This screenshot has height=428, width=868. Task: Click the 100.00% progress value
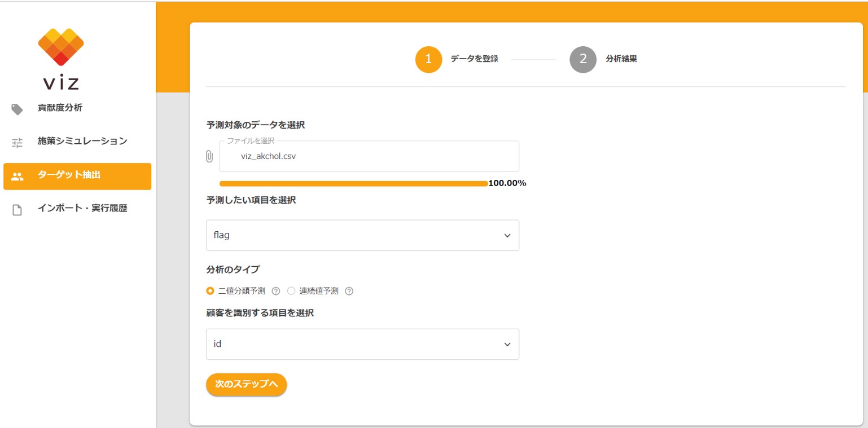pos(507,183)
